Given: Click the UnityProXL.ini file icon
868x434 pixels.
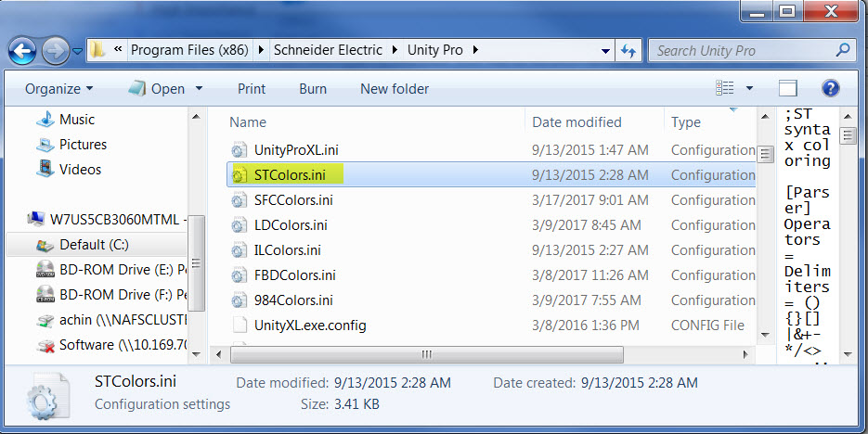Looking at the screenshot, I should coord(240,150).
